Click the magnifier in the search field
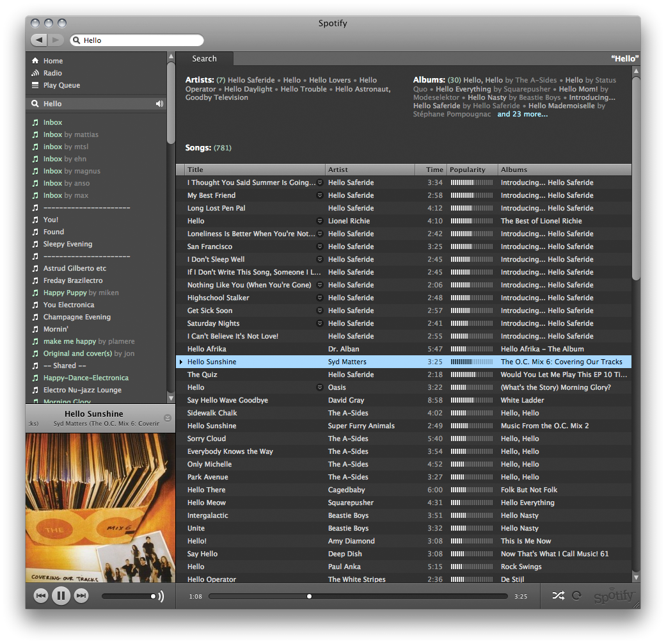This screenshot has height=644, width=666. pyautogui.click(x=77, y=40)
